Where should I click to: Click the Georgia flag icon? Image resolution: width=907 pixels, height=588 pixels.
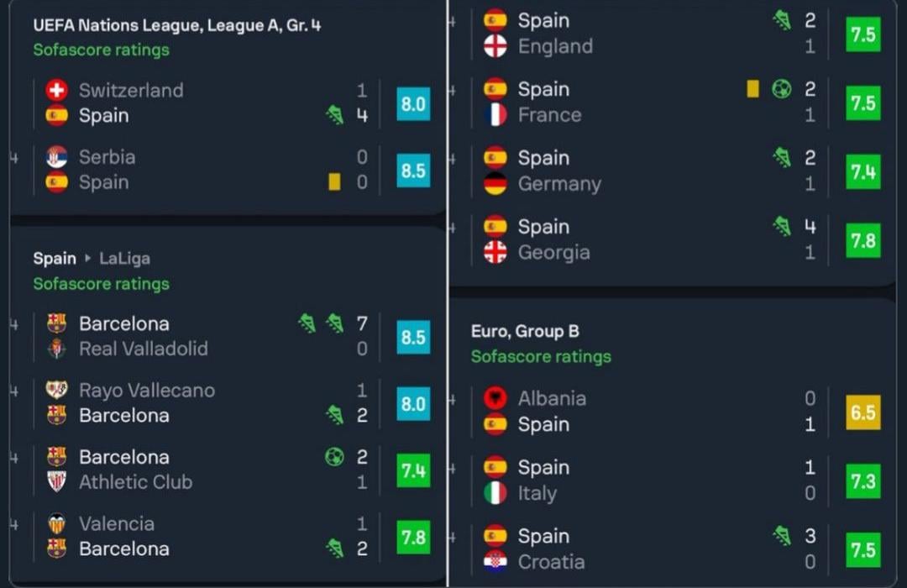coord(495,252)
